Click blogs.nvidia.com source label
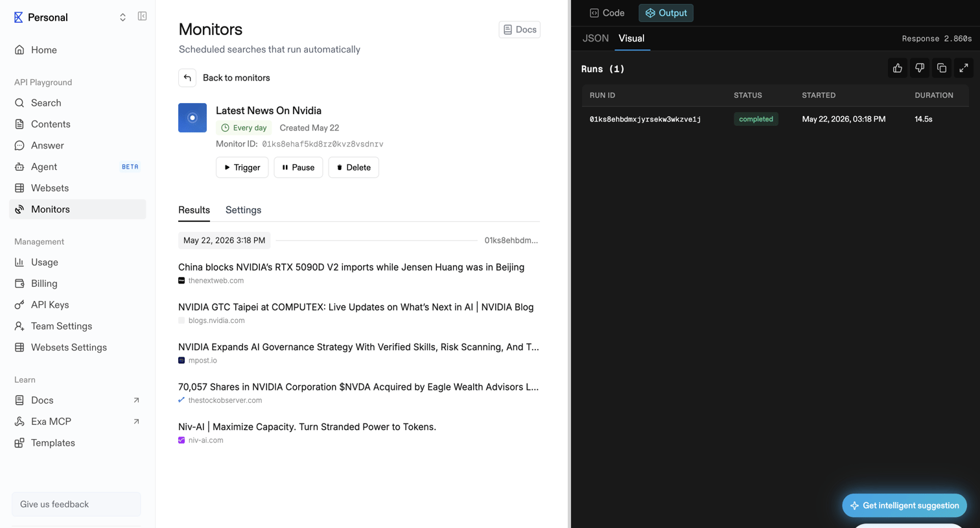 [216, 320]
